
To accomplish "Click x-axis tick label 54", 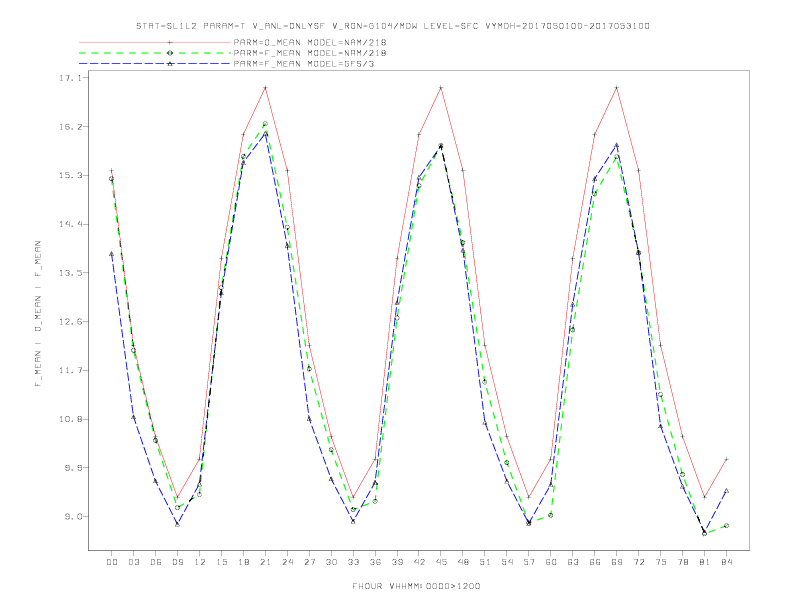I will click(507, 562).
